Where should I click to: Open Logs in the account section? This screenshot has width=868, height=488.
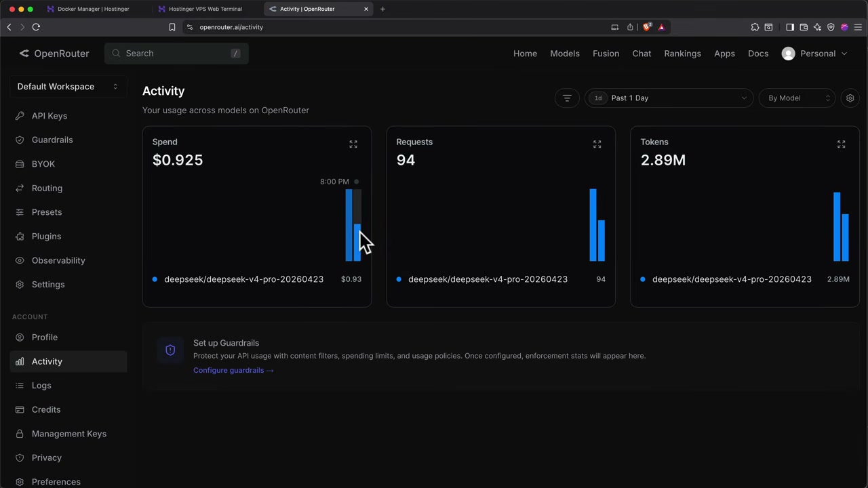(68, 385)
